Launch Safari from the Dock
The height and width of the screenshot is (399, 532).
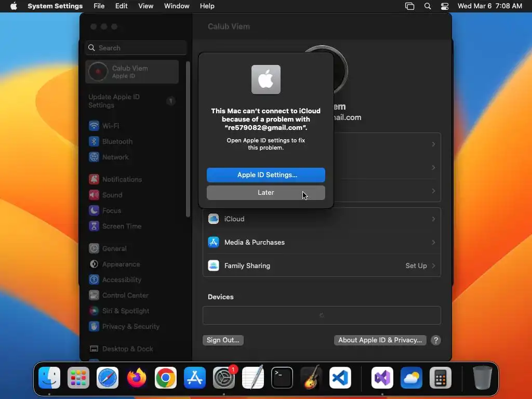click(108, 378)
